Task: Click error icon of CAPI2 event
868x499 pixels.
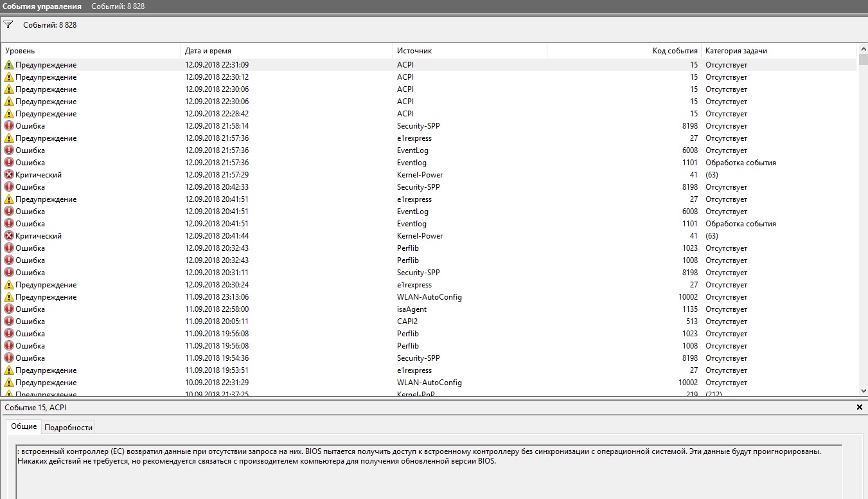Action: pyautogui.click(x=9, y=322)
